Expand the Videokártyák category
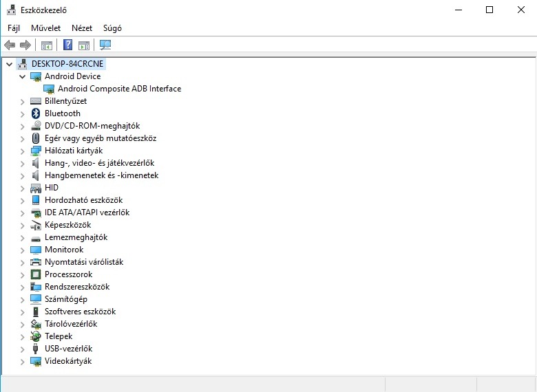 23,361
